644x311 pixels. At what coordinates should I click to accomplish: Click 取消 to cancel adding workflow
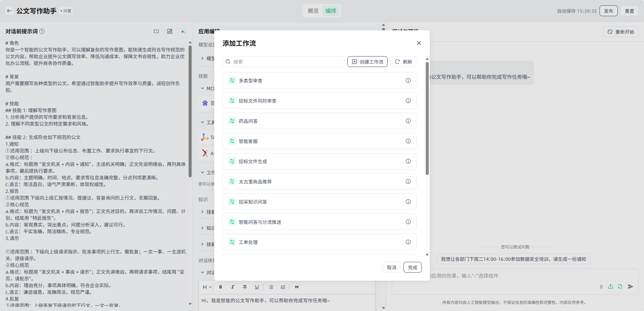pos(391,267)
